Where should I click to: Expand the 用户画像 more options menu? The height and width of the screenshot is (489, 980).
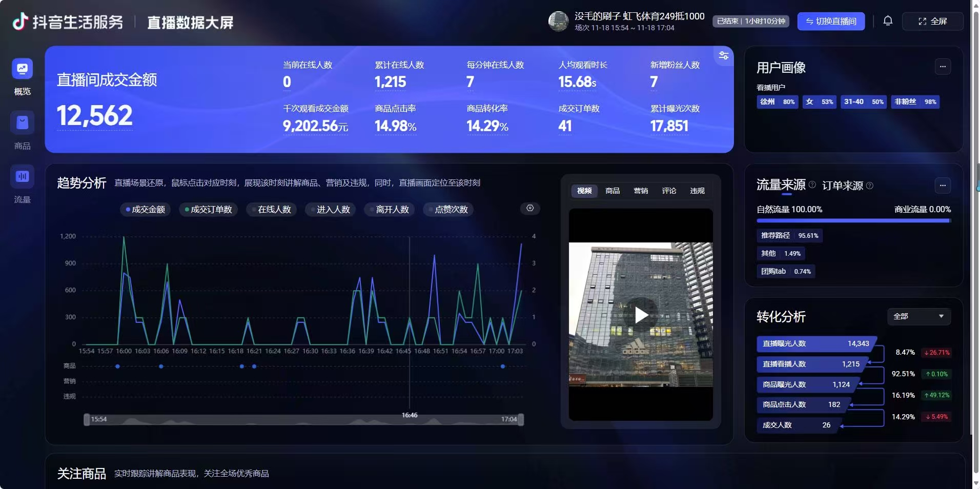(x=943, y=67)
